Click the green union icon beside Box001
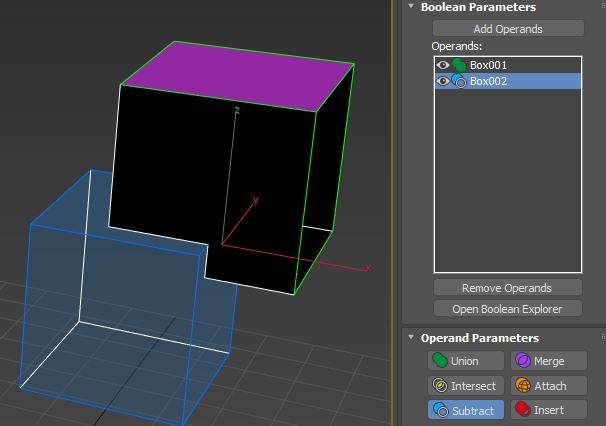Viewport: 606px width, 426px height. (459, 65)
